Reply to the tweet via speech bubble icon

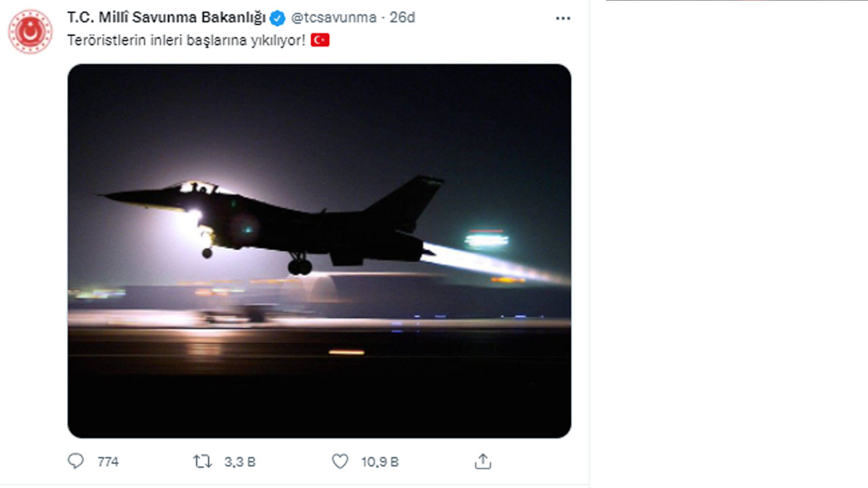tap(75, 462)
